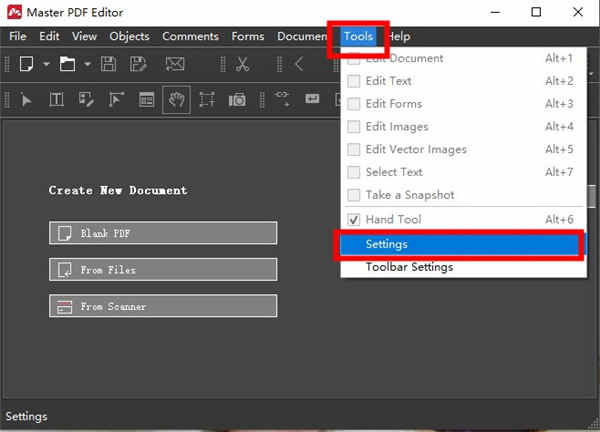Toggle the Edit Vector Images checkbox
Image resolution: width=600 pixels, height=432 pixels.
coord(354,149)
